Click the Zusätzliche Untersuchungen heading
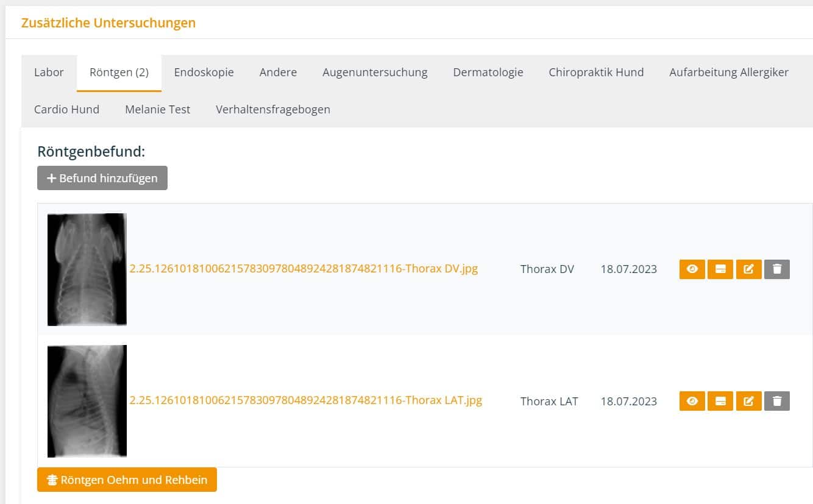The image size is (813, 504). (108, 23)
